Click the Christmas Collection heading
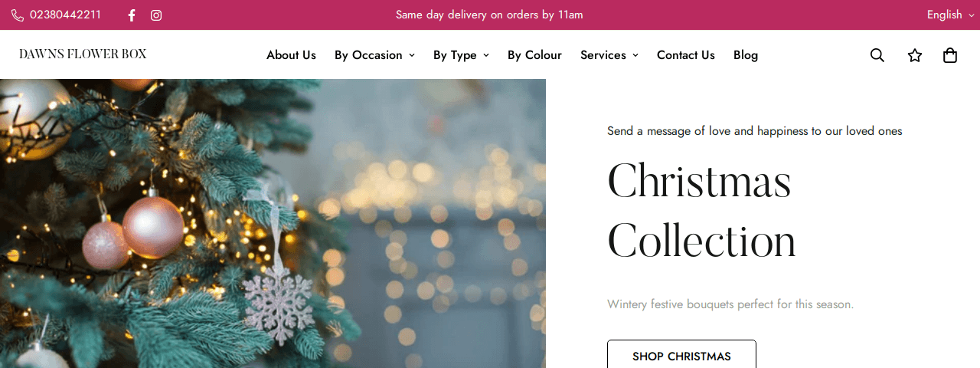 (x=701, y=211)
